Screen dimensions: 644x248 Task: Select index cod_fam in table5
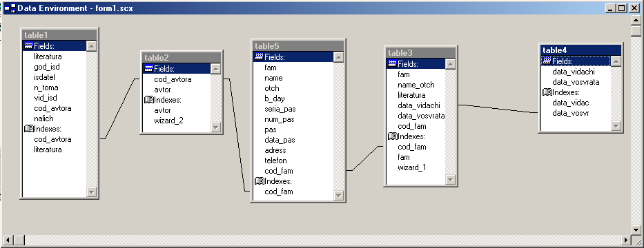pos(279,192)
